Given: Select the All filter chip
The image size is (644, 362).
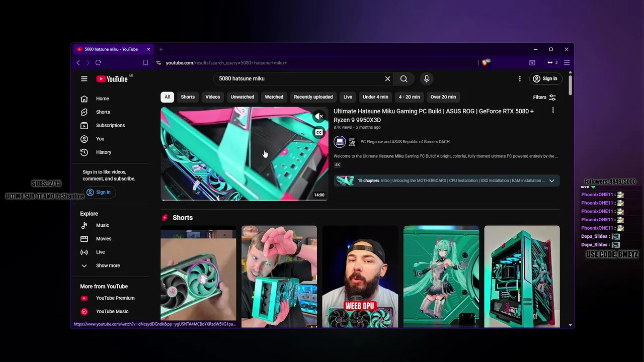Looking at the screenshot, I should click(x=167, y=97).
